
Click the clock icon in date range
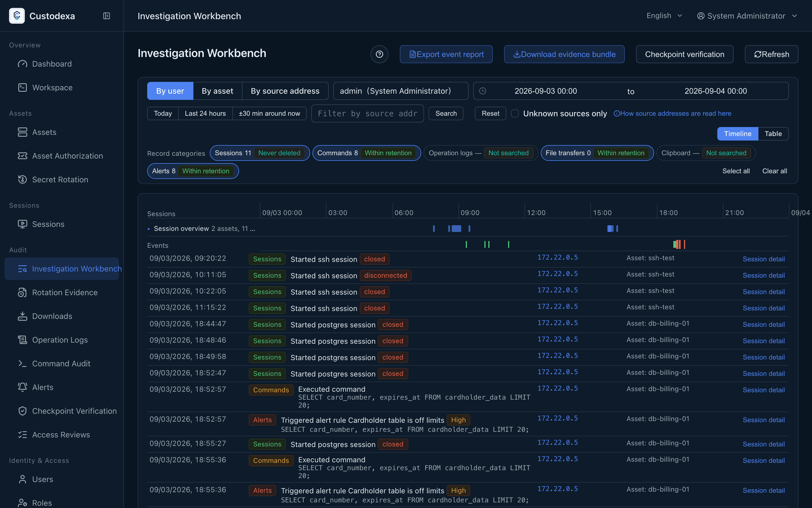pos(483,91)
